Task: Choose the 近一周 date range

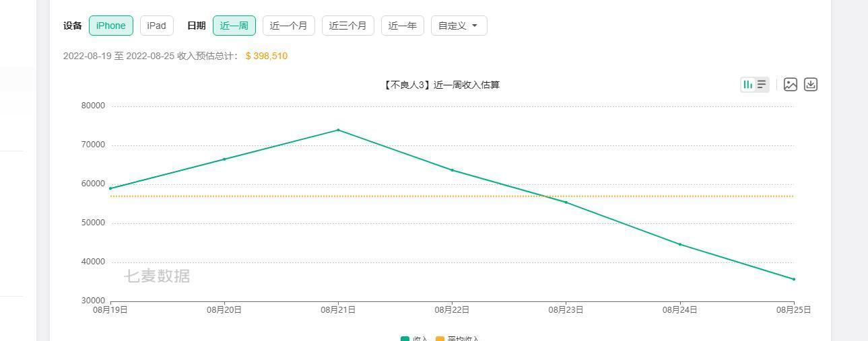Action: [x=234, y=26]
